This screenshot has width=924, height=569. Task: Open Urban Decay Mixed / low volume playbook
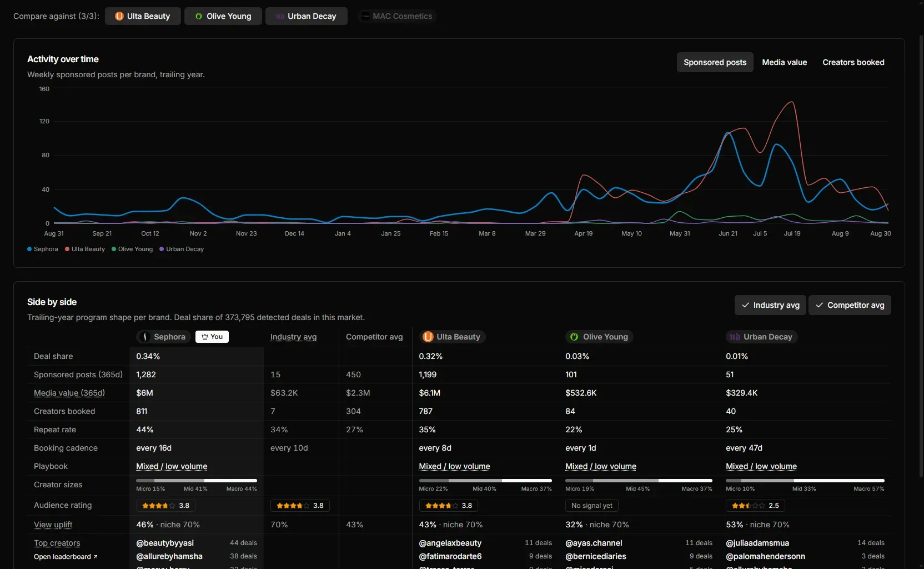tap(761, 466)
